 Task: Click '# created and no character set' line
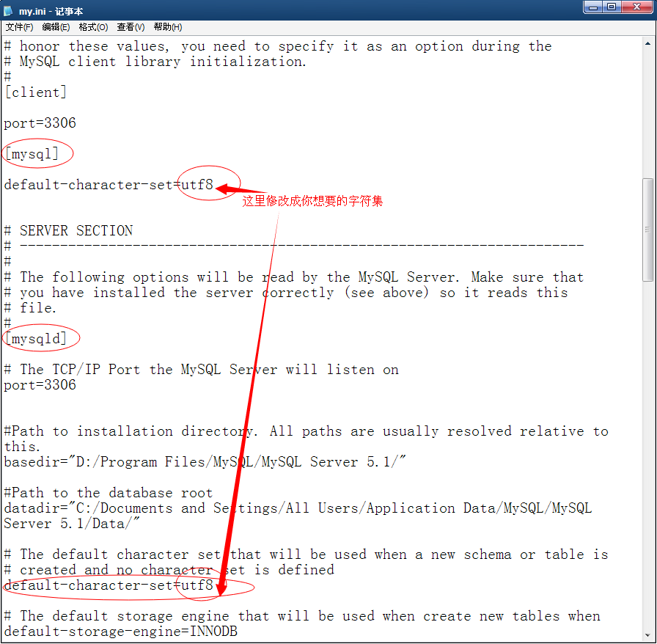click(169, 570)
